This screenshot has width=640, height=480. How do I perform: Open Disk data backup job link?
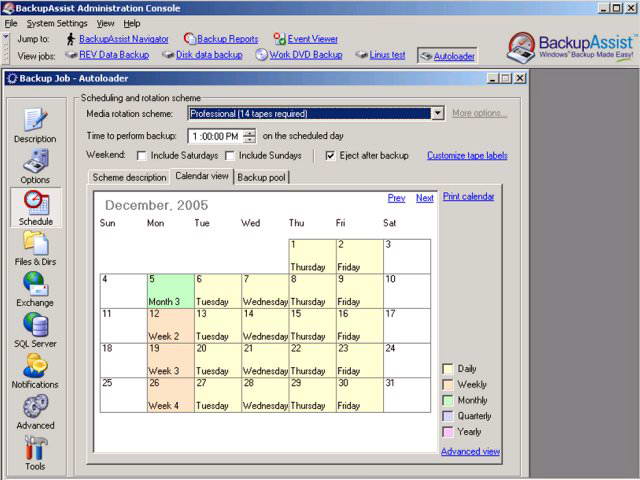click(x=209, y=55)
